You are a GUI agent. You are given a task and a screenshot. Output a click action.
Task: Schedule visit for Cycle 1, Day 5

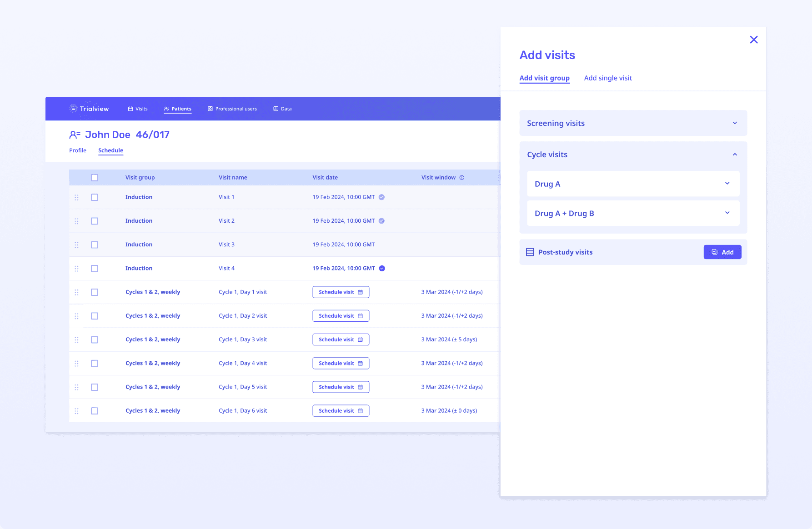341,387
